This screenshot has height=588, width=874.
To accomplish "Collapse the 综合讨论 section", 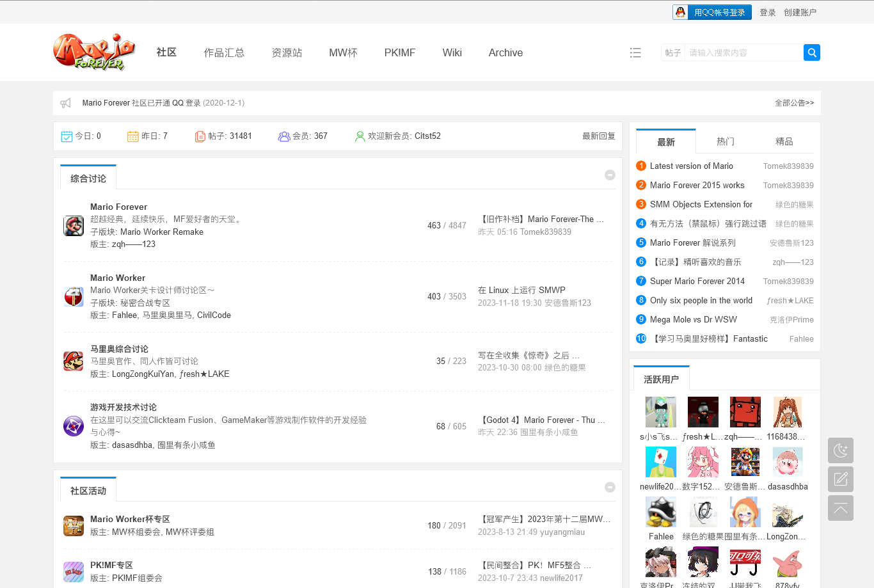I will 610,175.
